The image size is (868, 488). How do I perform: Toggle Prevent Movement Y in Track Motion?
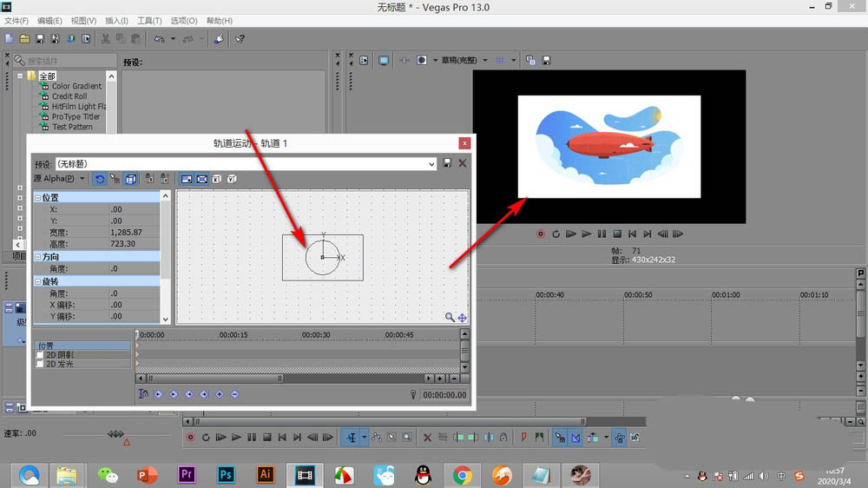pyautogui.click(x=164, y=179)
